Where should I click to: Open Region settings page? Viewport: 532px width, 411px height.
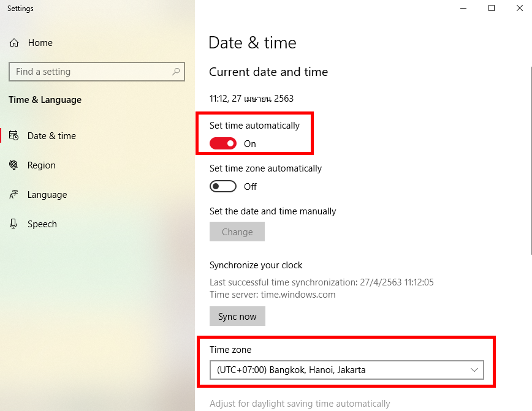(x=42, y=165)
